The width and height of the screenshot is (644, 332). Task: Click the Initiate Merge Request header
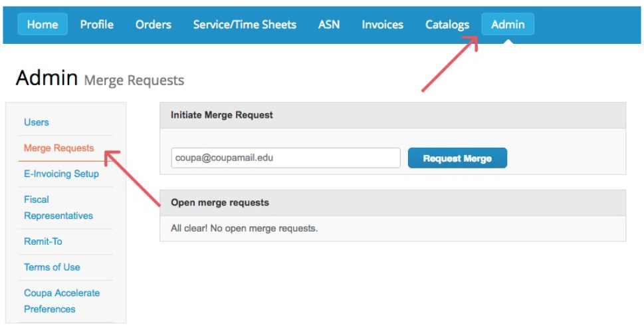tap(222, 115)
